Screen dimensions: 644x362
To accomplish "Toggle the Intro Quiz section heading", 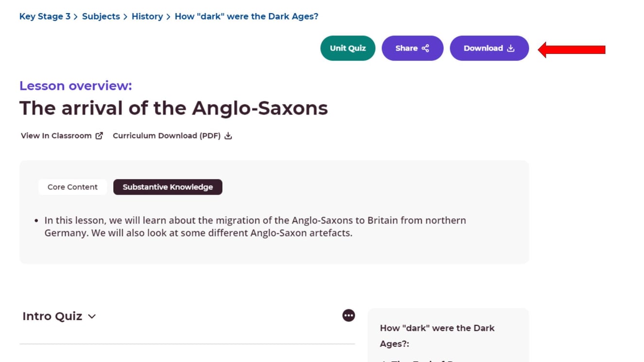I will click(52, 316).
